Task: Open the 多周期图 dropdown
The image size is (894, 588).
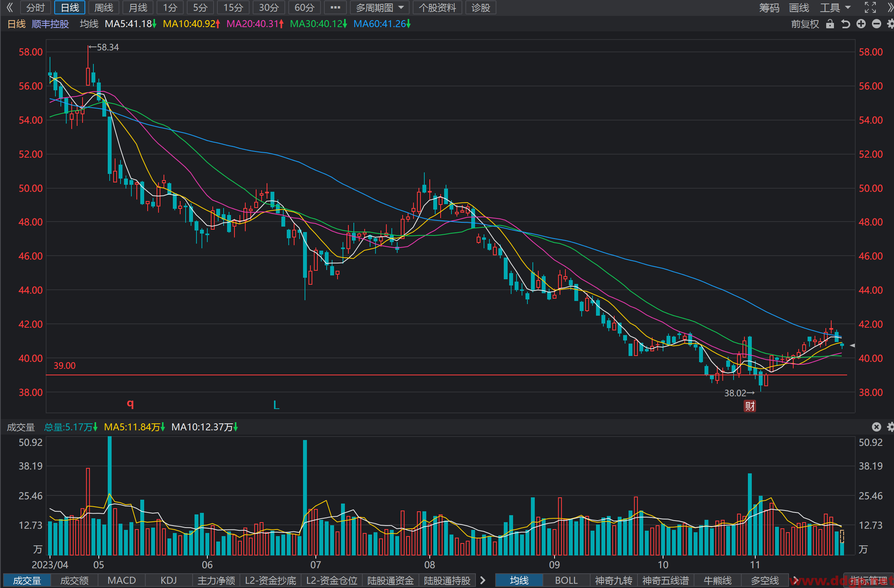Action: click(x=380, y=7)
